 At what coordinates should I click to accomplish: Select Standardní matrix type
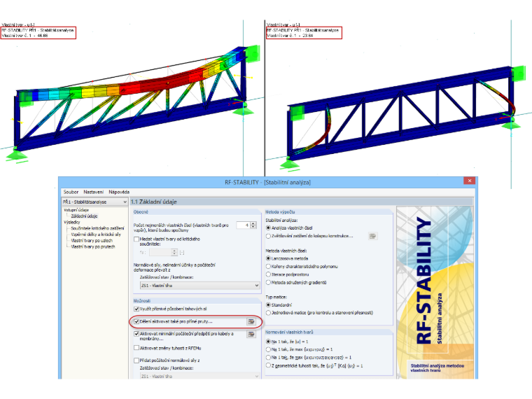coord(268,305)
